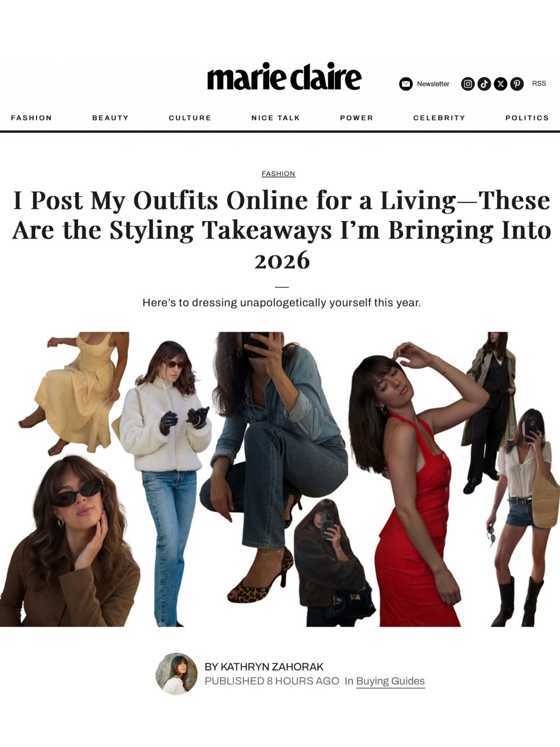The height and width of the screenshot is (747, 560).
Task: Go to the Celebrity section
Action: (439, 118)
